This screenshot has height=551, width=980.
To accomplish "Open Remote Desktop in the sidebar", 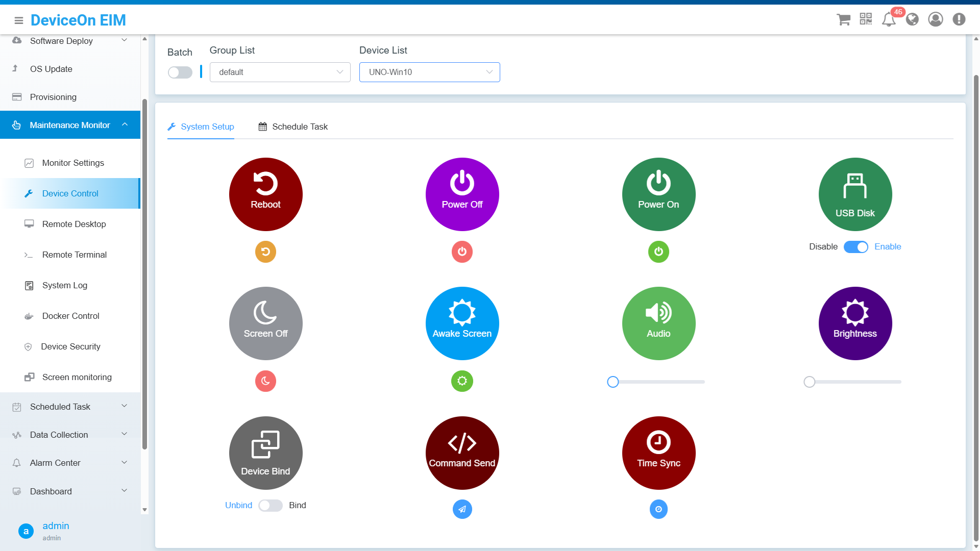I will (x=74, y=224).
